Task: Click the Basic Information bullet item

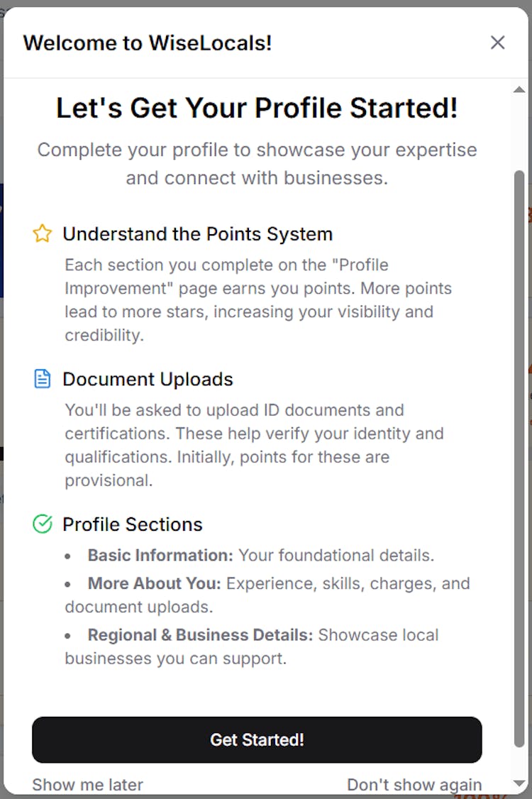Action: [x=260, y=555]
